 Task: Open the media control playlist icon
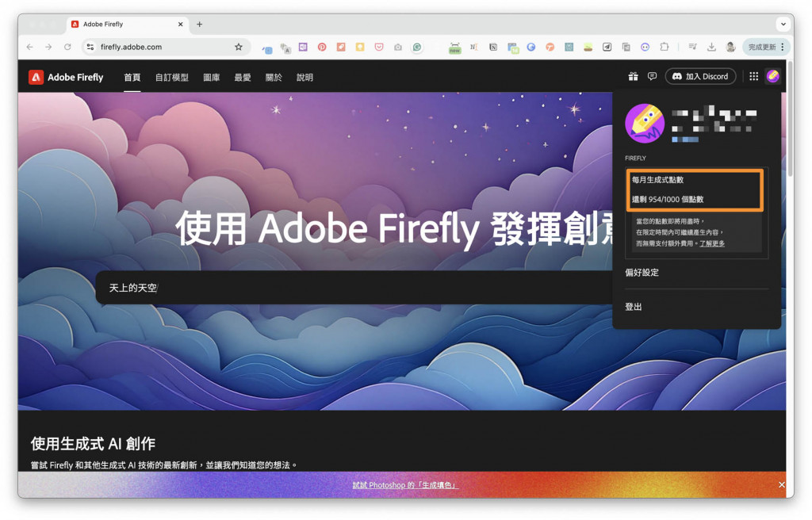pyautogui.click(x=692, y=47)
